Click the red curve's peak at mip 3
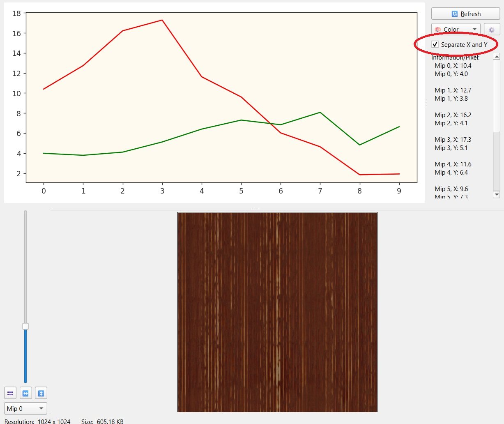The width and height of the screenshot is (504, 424). tap(162, 20)
